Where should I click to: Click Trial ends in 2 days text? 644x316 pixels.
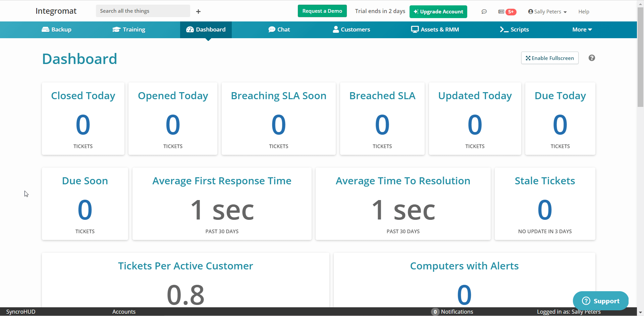pyautogui.click(x=380, y=11)
